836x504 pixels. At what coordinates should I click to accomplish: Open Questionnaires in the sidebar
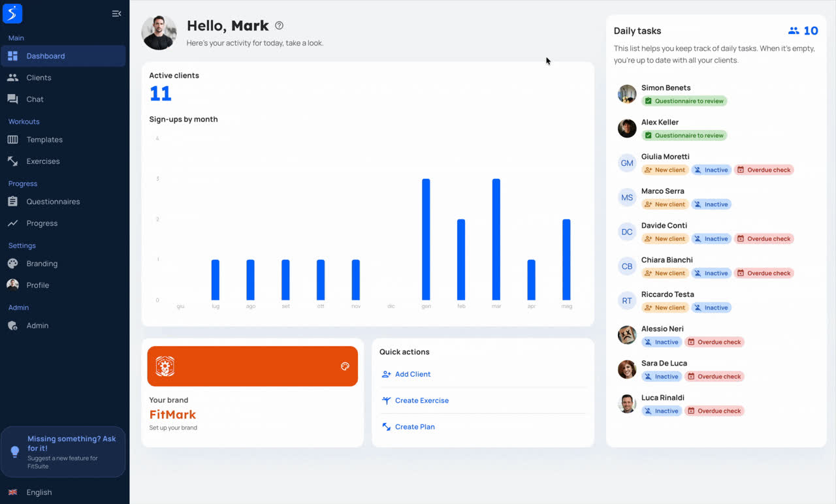[x=63, y=202]
